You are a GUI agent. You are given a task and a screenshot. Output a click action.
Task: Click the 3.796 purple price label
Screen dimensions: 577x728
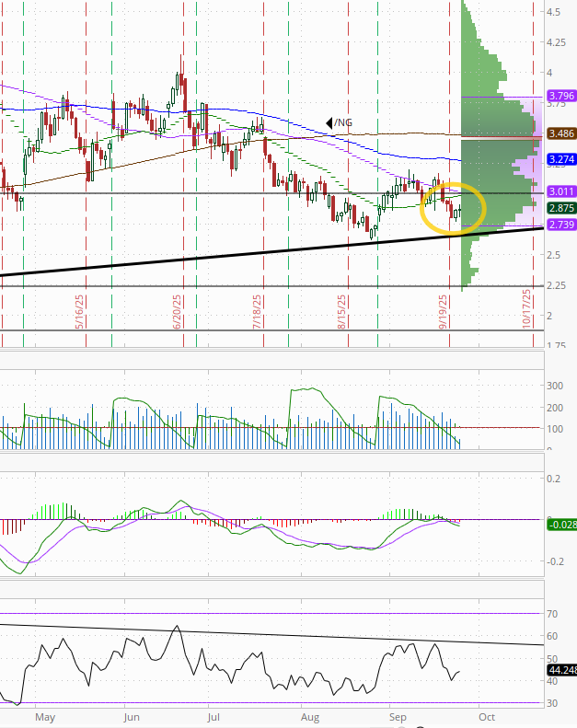tap(561, 96)
